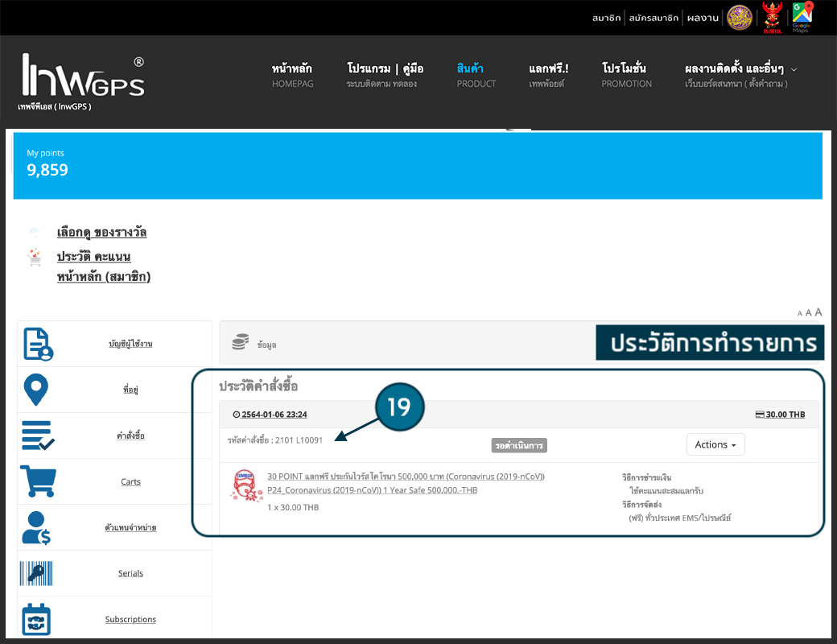Open the สินค้า PRODUCT menu item
The image size is (837, 644).
(x=476, y=74)
